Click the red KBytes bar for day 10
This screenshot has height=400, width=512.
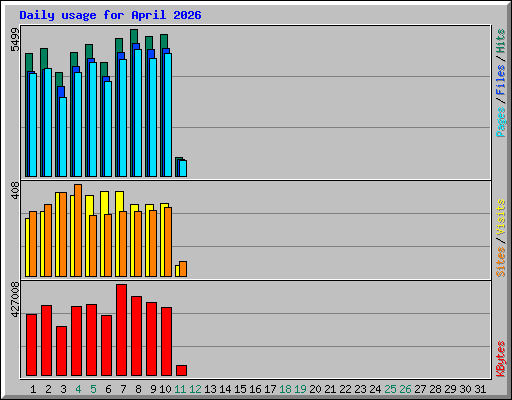click(166, 341)
